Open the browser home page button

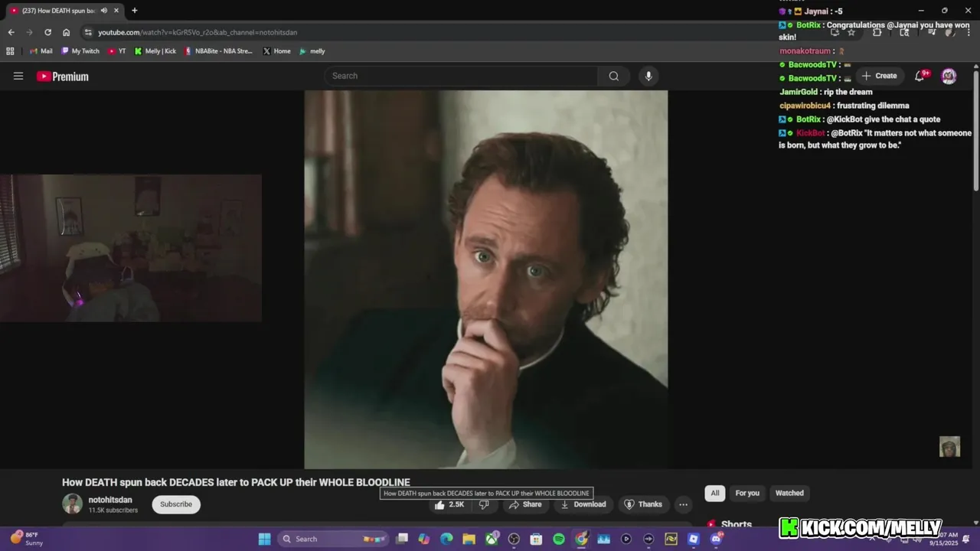click(67, 32)
